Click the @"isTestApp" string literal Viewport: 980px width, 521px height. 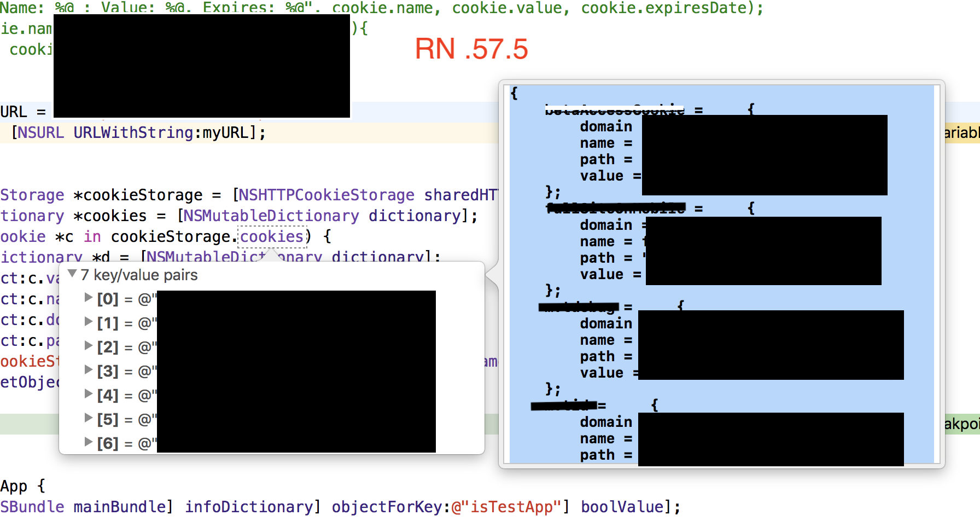point(507,507)
